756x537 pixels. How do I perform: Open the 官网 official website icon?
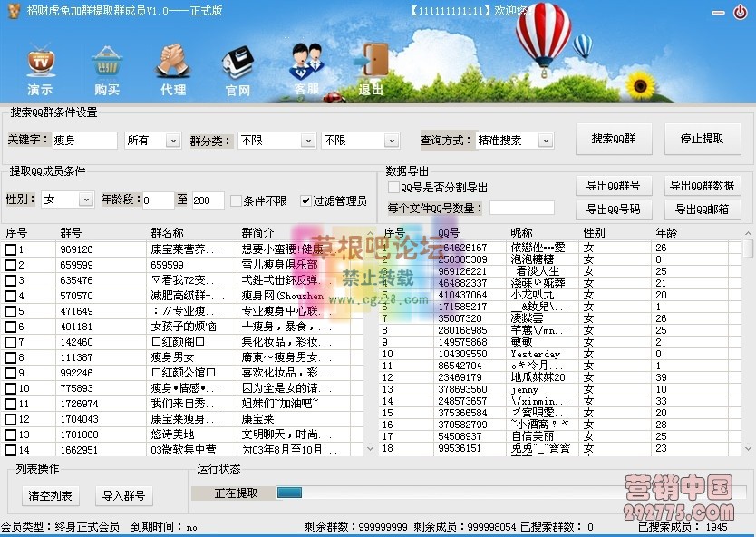237,63
